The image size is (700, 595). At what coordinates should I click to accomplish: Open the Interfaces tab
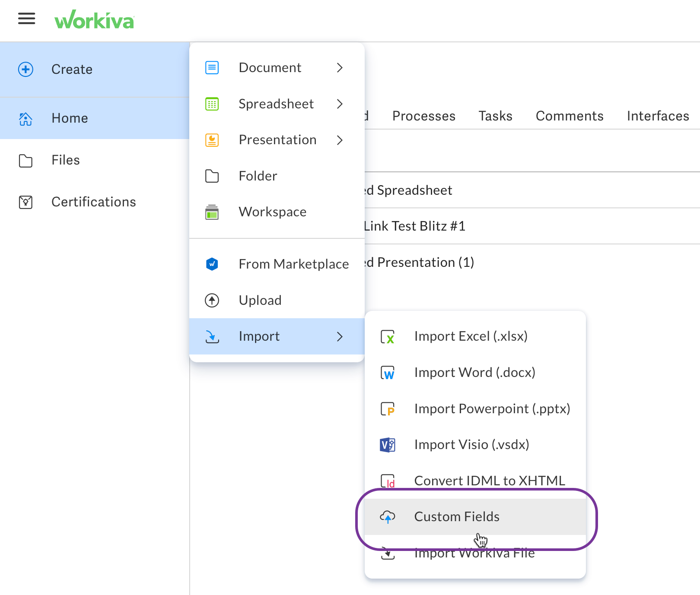click(658, 116)
